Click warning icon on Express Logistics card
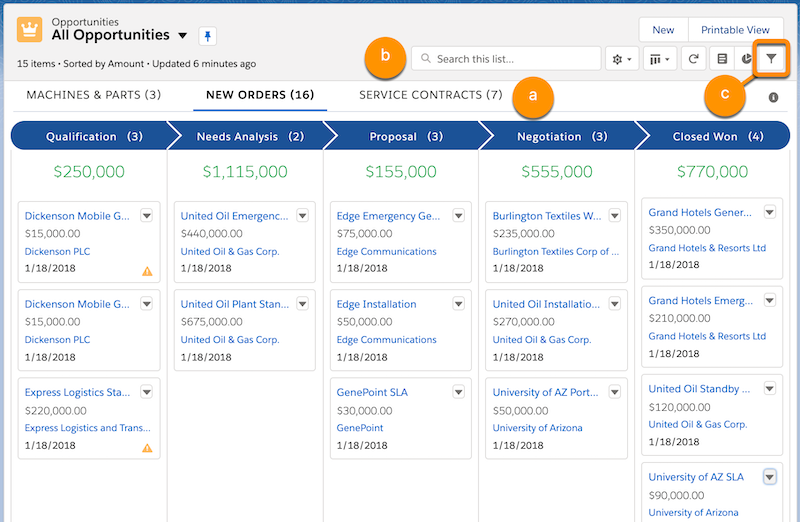Image resolution: width=800 pixels, height=522 pixels. point(147,448)
